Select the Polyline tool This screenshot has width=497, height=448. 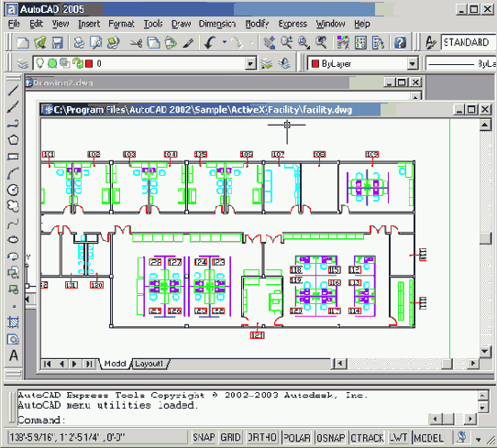pos(13,124)
